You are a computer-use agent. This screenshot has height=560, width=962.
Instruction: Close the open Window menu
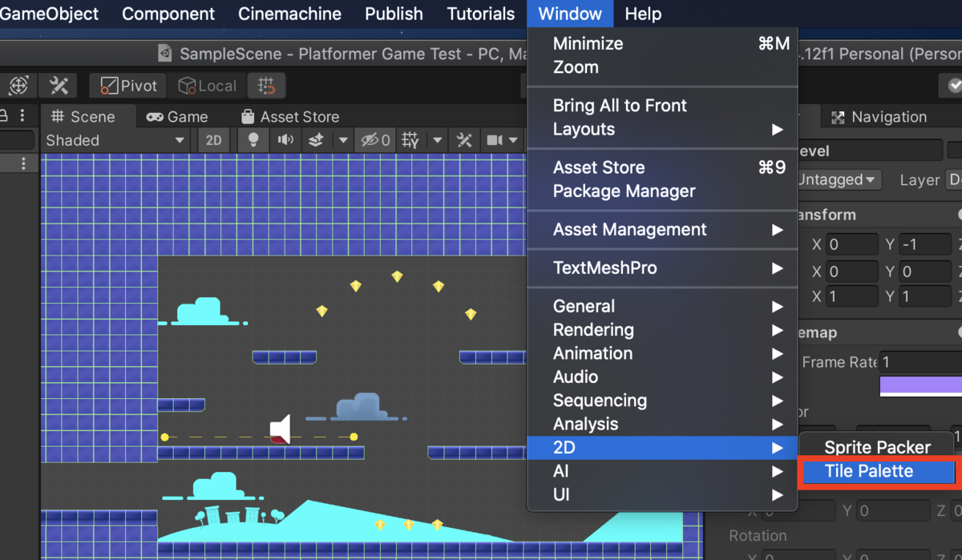click(570, 14)
